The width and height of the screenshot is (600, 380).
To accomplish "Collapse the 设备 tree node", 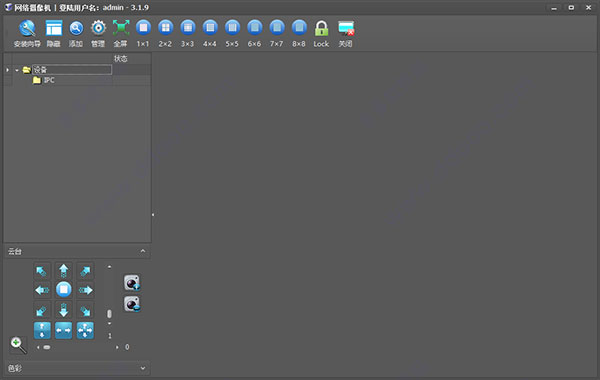I will pyautogui.click(x=17, y=70).
